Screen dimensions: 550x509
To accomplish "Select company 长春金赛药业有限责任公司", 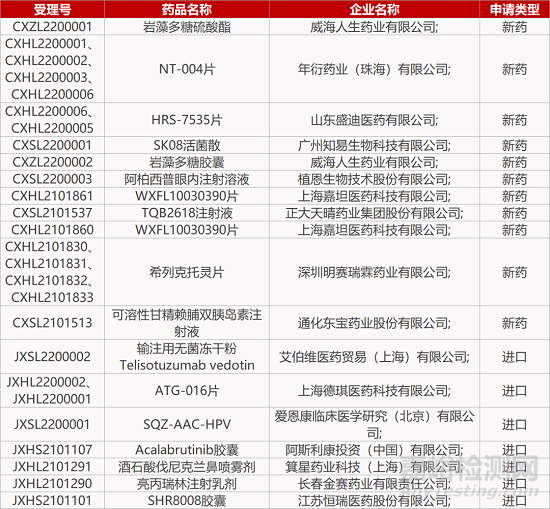I will [374, 483].
